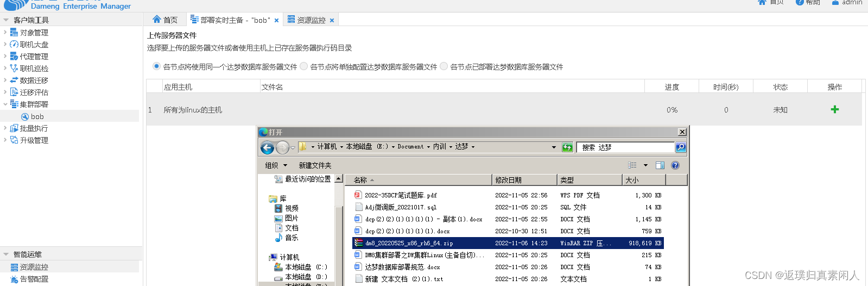Click the 联机巡检 stethoscope icon
This screenshot has width=868, height=286.
click(14, 69)
